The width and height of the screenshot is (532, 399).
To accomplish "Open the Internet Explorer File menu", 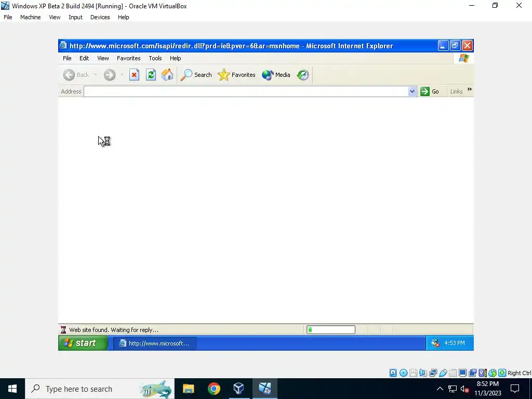I will point(67,58).
